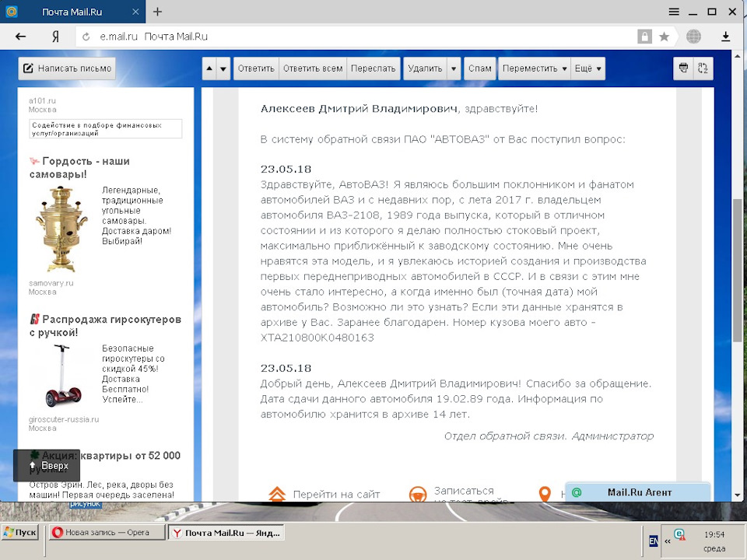The width and height of the screenshot is (747, 560).
Task: Click the Yandex Я home icon
Action: (56, 37)
